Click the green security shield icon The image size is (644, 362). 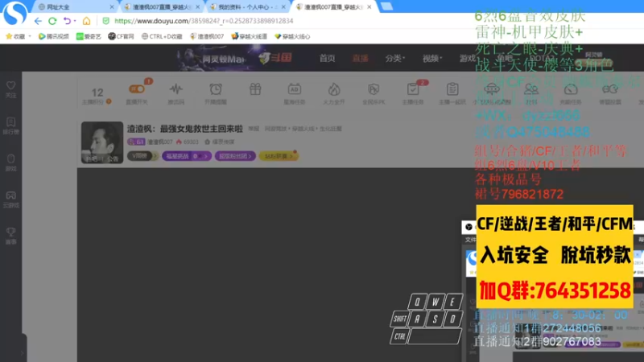(x=105, y=21)
